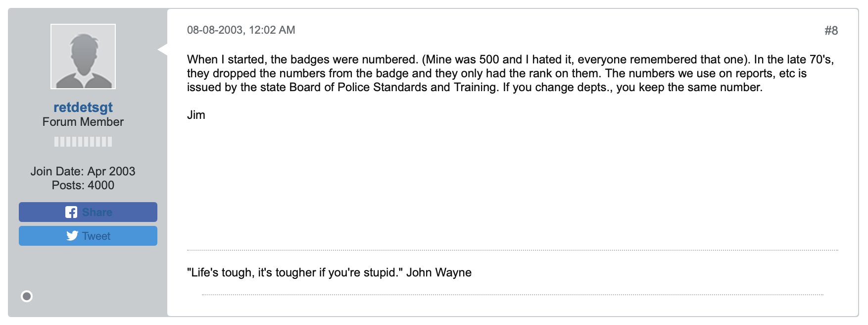Click the offline status circle indicator
This screenshot has height=325, width=868.
[x=27, y=296]
